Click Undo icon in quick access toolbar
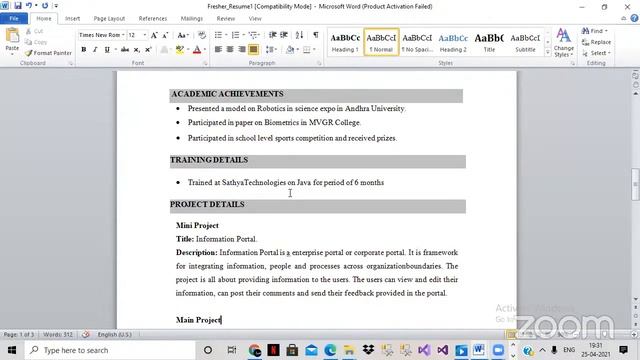Image resolution: width=640 pixels, height=360 pixels. [x=29, y=6]
